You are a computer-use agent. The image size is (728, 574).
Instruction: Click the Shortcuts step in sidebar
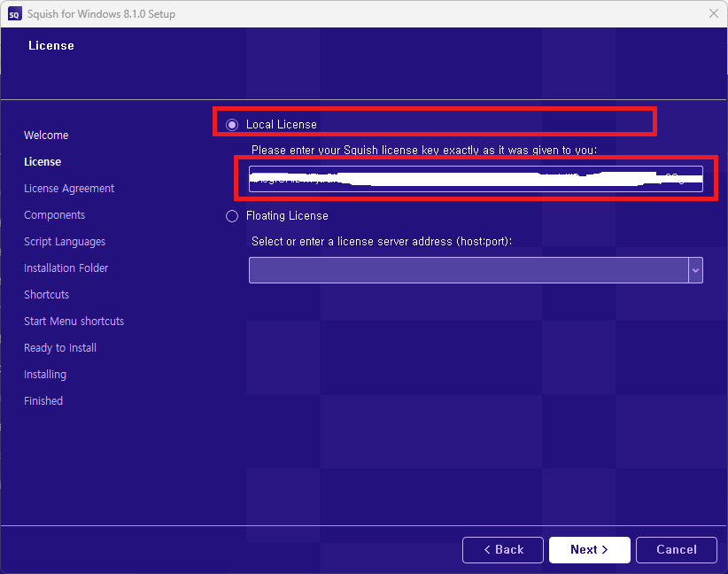tap(46, 294)
